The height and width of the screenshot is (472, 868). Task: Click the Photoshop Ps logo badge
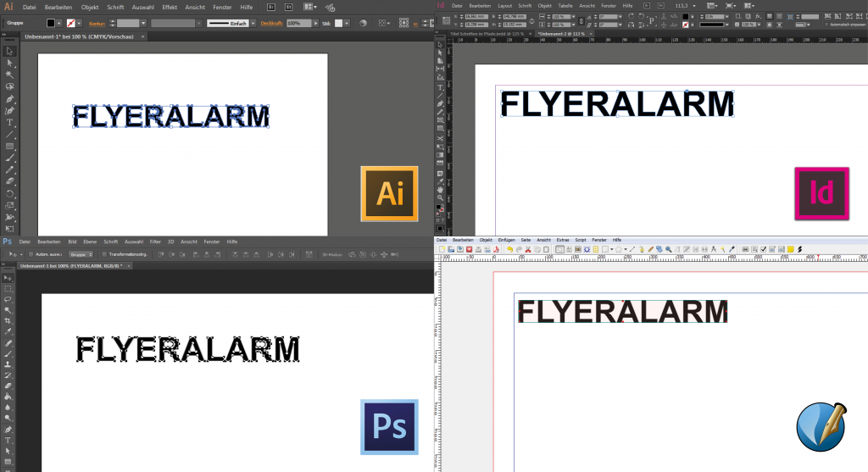[389, 425]
